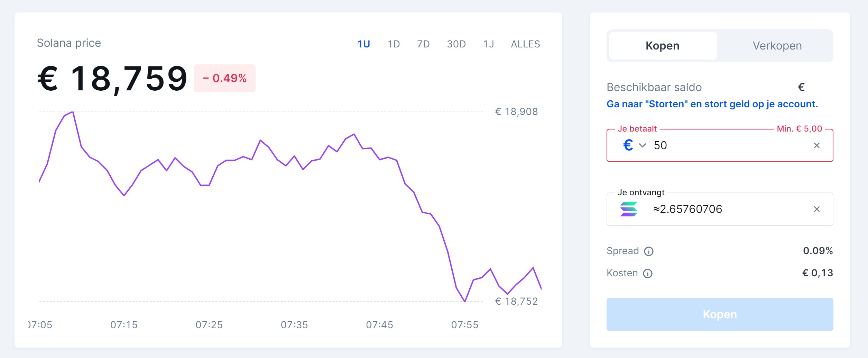868x358 pixels.
Task: Show the 30D price chart
Action: pos(456,44)
